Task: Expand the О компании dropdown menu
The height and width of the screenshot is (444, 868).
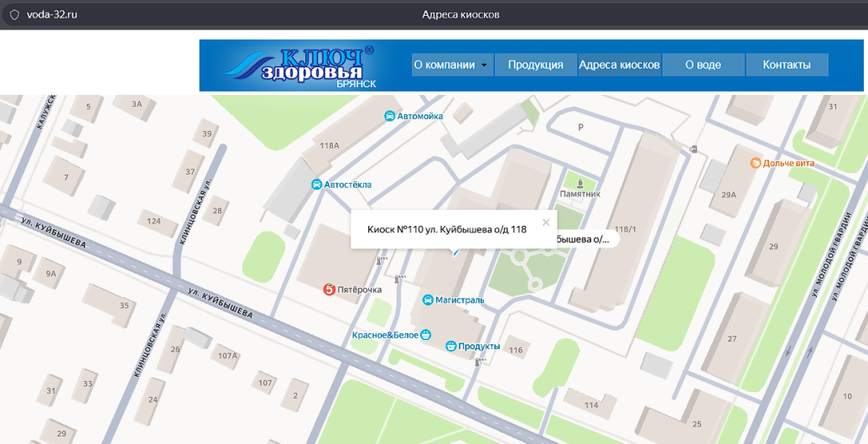Action: point(452,65)
